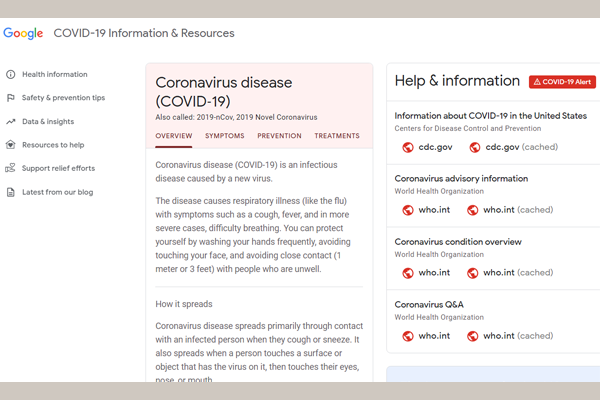This screenshot has width=600, height=400.
Task: Click globe icon of cached who.int under Coronavirus Q&A
Action: coord(473,336)
